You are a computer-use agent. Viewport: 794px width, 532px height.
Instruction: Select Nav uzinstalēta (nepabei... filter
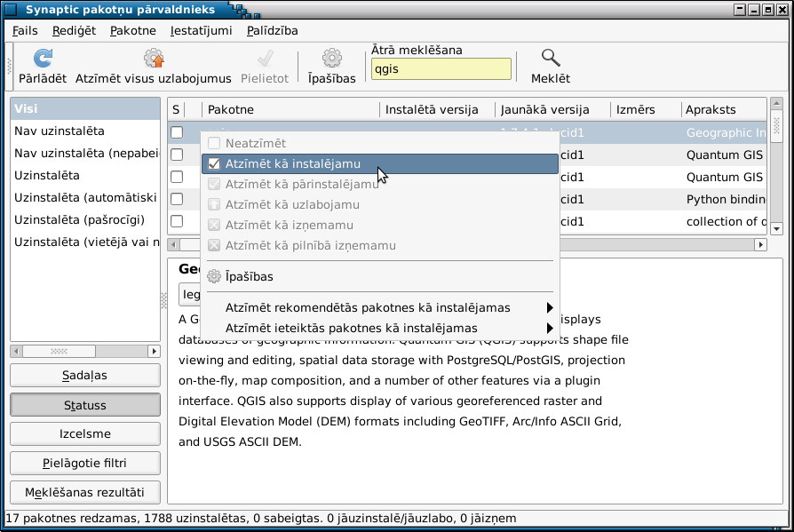[x=85, y=154]
